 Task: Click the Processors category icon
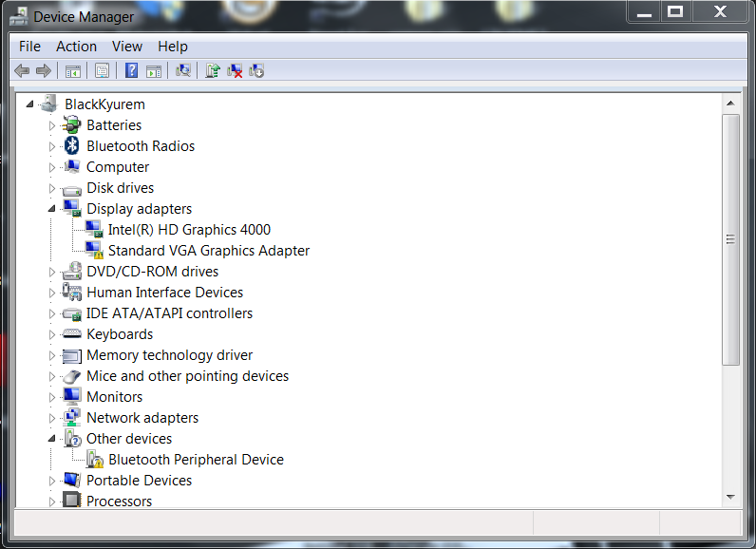tap(72, 500)
